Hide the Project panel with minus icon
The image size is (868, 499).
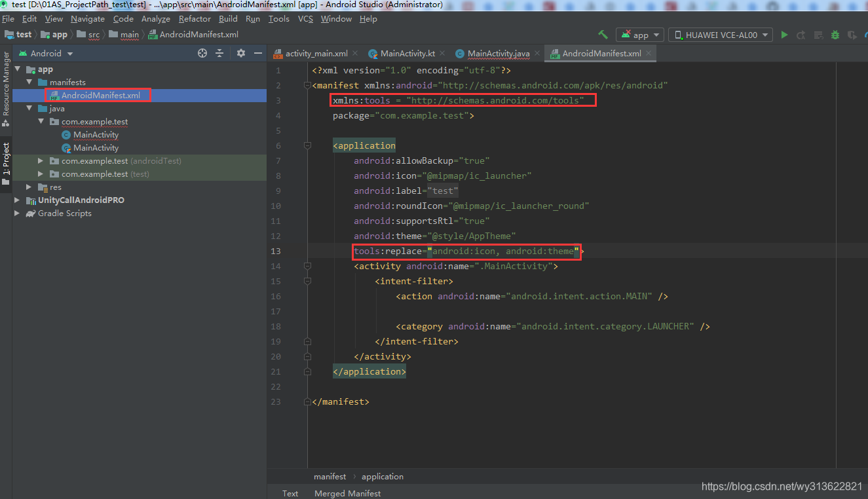coord(258,53)
